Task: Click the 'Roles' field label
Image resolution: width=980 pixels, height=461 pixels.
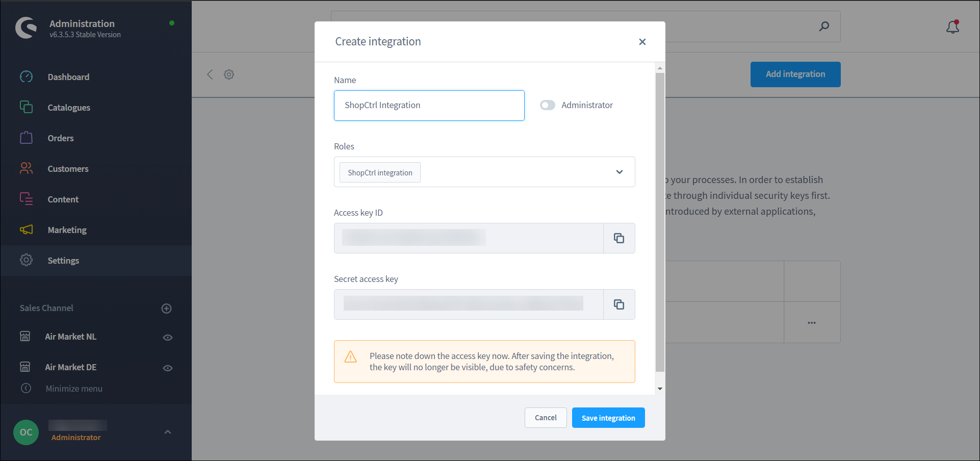Action: coord(344,146)
